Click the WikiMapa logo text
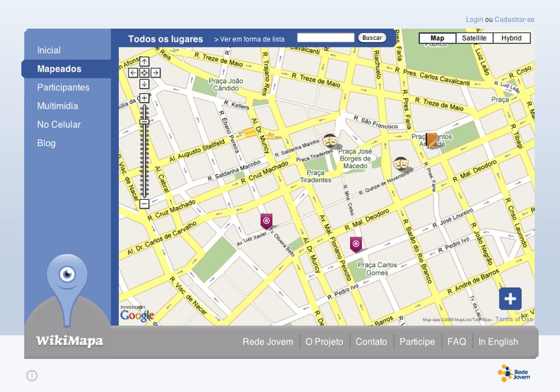Screen dimensions: 560x392 click(70, 341)
